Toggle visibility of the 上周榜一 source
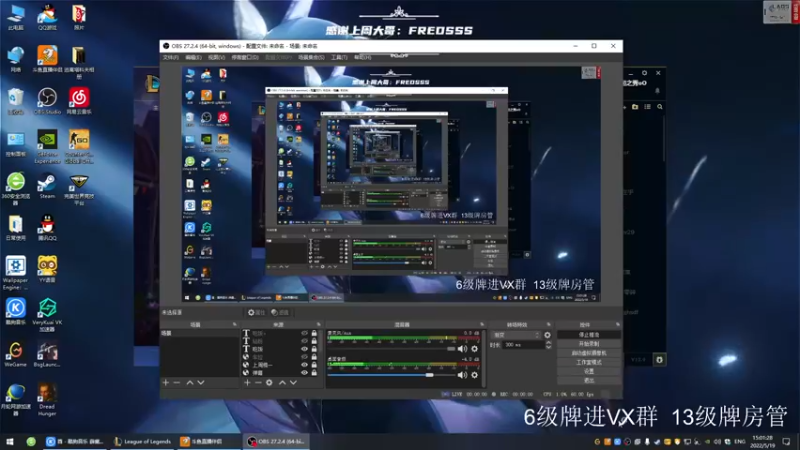This screenshot has height=450, width=800. pos(305,365)
